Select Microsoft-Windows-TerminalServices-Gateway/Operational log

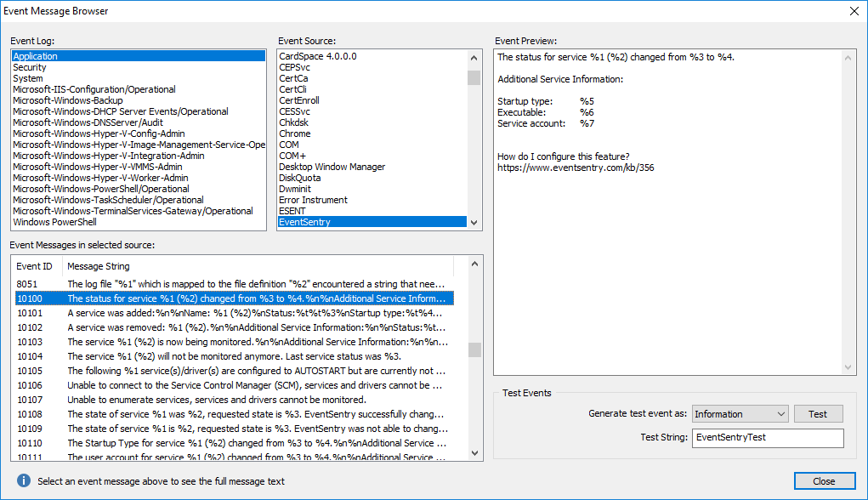click(138, 211)
